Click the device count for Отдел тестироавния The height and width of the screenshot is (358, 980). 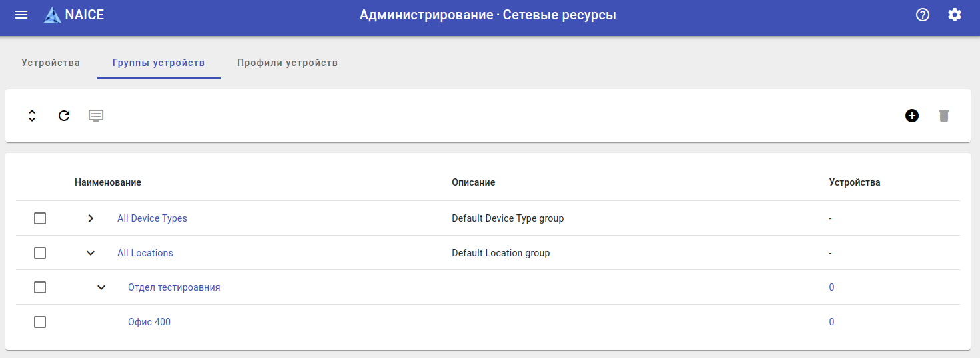tap(831, 287)
